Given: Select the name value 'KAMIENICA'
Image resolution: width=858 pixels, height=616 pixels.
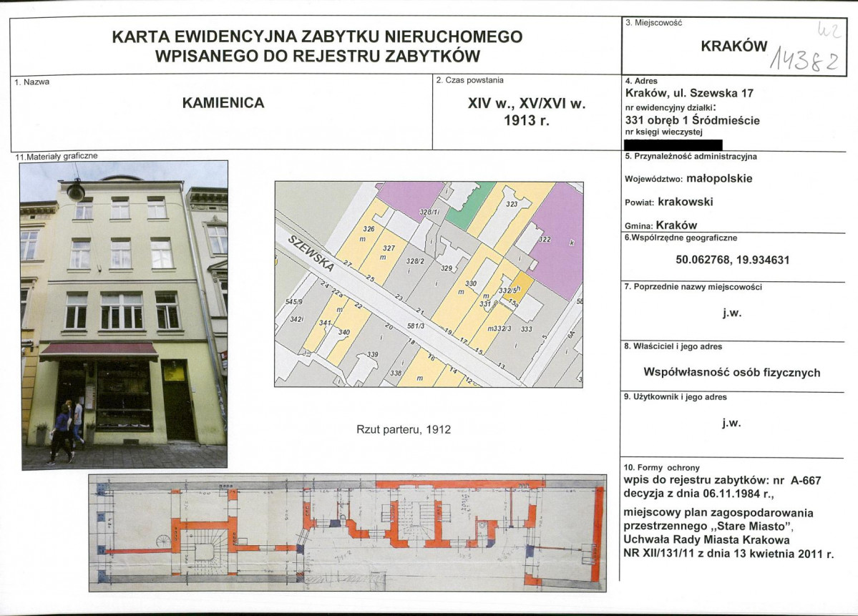Looking at the screenshot, I should [223, 103].
